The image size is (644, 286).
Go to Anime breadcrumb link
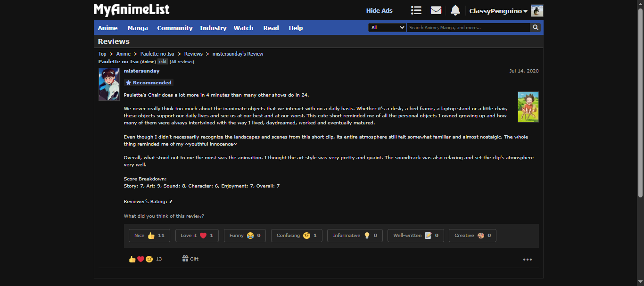pyautogui.click(x=124, y=54)
